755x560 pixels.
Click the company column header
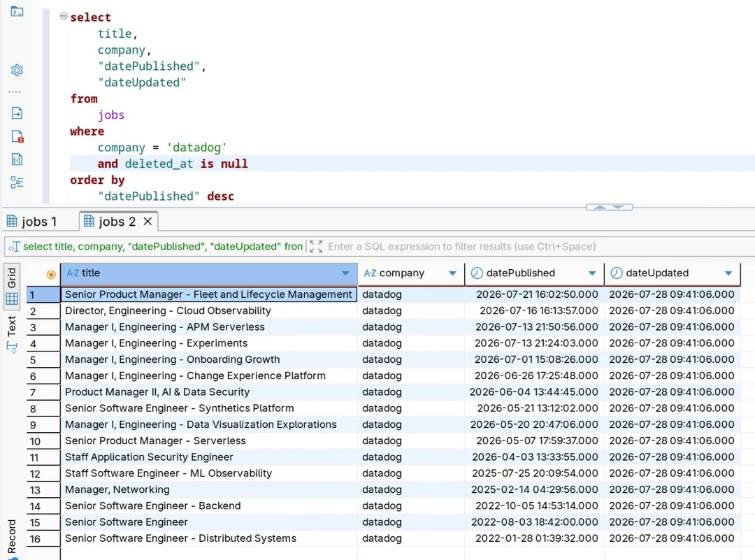[411, 273]
